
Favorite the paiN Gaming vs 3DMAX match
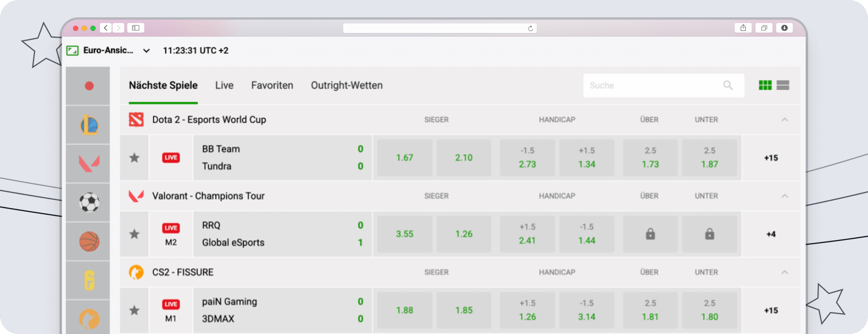coord(134,310)
